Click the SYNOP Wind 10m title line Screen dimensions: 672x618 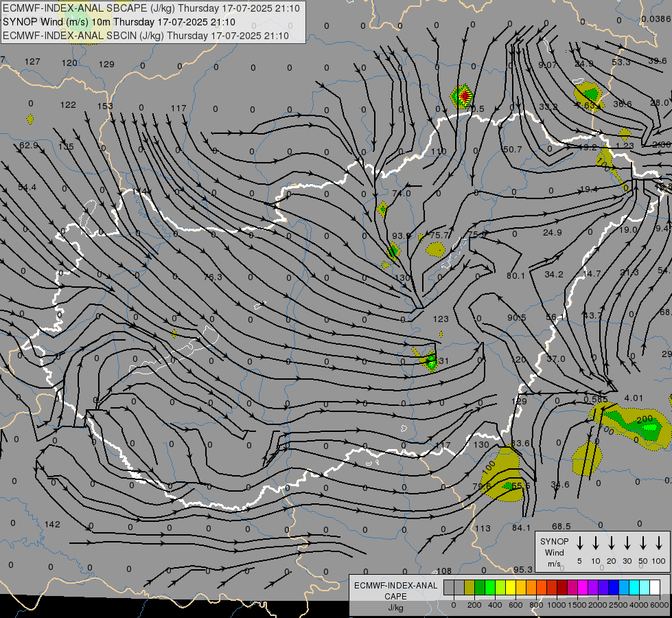click(119, 22)
